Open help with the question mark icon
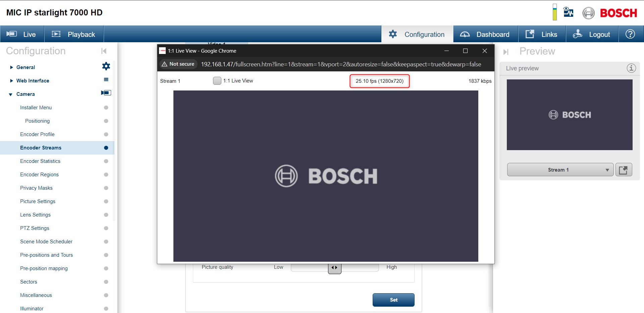This screenshot has height=313, width=644. (x=631, y=34)
